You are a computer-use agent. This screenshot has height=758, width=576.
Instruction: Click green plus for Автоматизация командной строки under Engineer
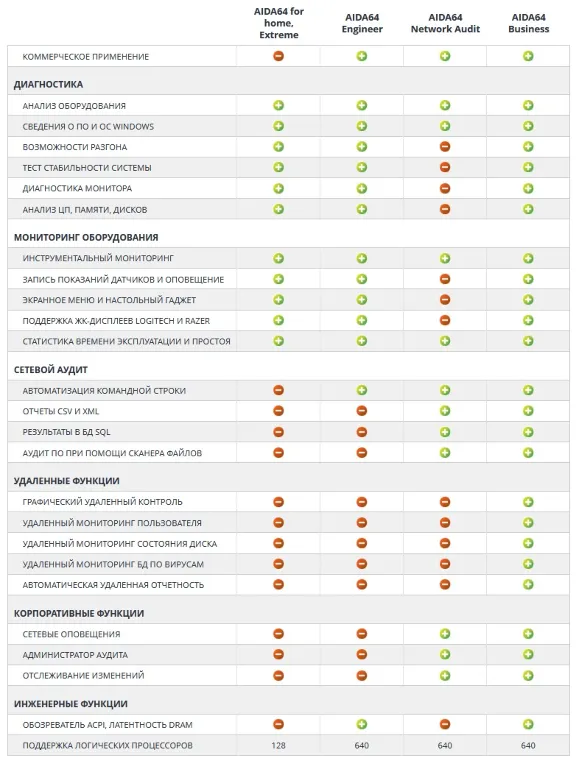361,390
